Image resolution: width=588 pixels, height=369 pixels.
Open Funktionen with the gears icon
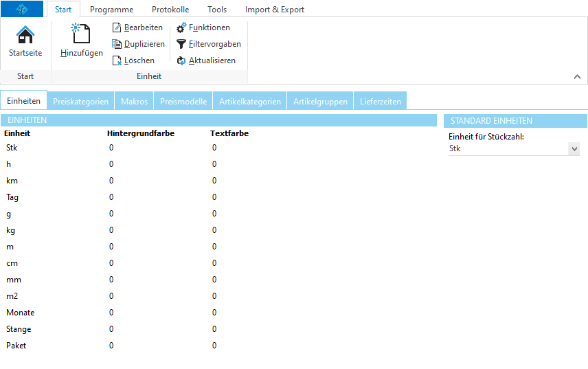[181, 27]
